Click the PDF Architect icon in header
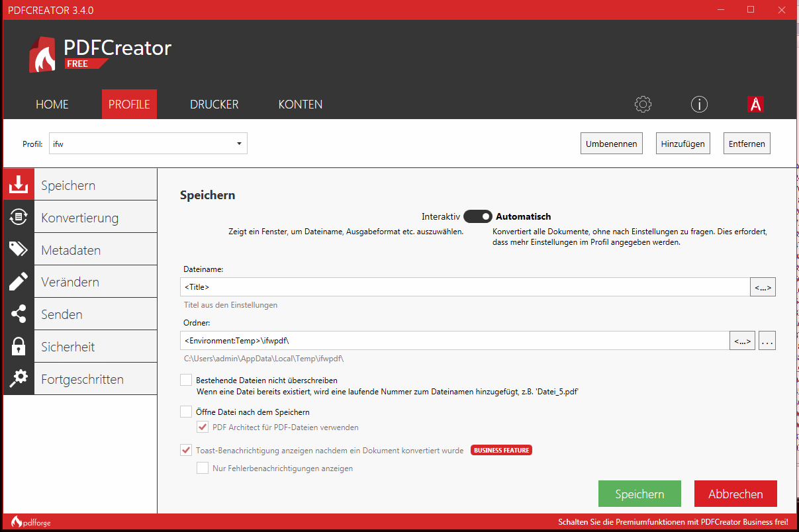Screen dimensions: 799x532 tap(755, 105)
